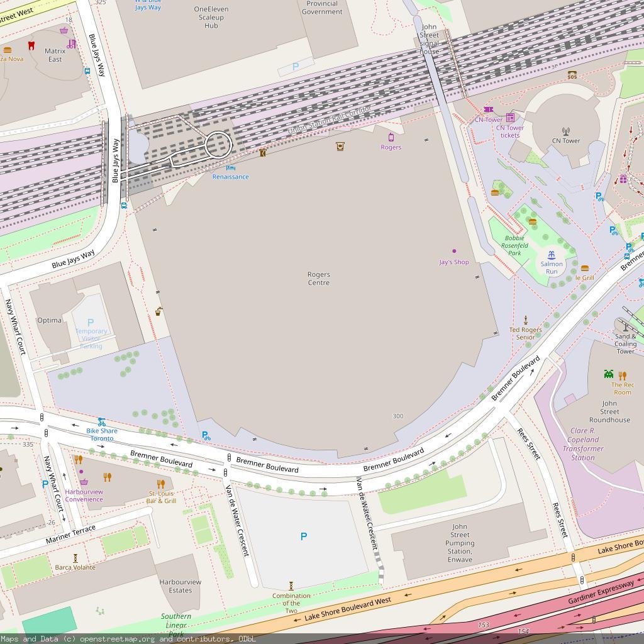Image resolution: width=644 pixels, height=644 pixels.
Task: Click the Bike Share Toronto label
Action: pyautogui.click(x=102, y=435)
